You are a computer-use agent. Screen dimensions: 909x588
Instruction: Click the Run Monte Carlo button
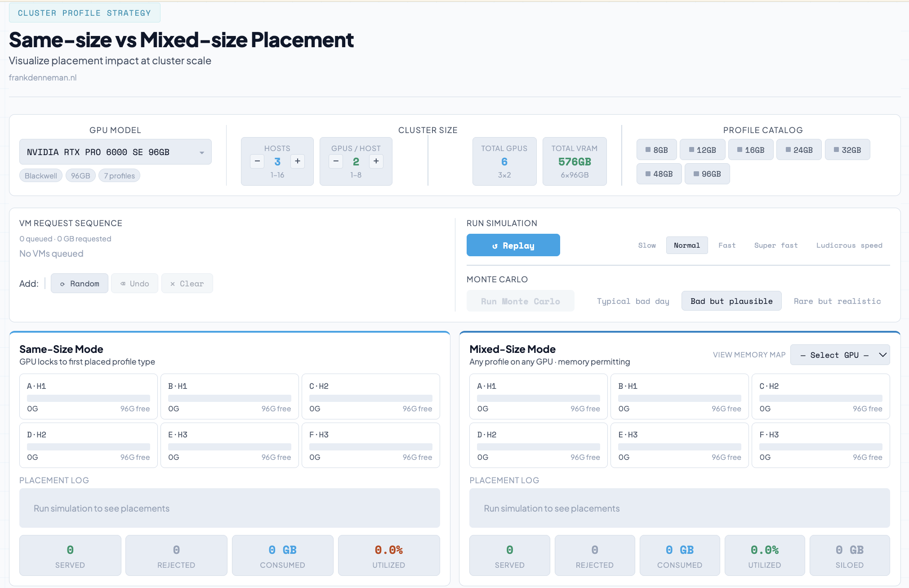(x=520, y=301)
